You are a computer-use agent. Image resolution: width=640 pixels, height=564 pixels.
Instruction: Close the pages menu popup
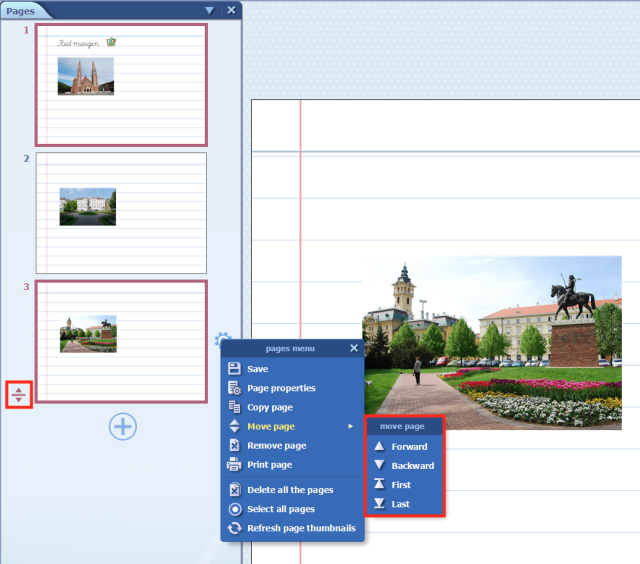[354, 348]
